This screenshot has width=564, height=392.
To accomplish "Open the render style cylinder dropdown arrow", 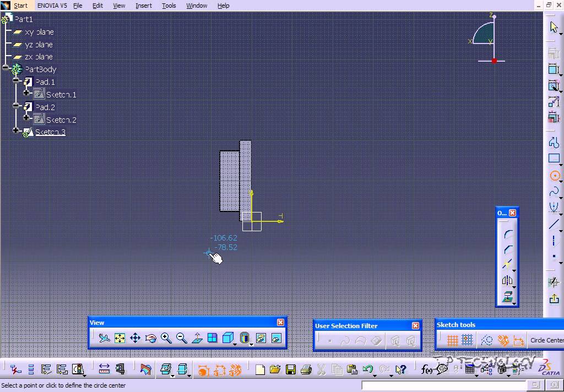I will coord(251,344).
